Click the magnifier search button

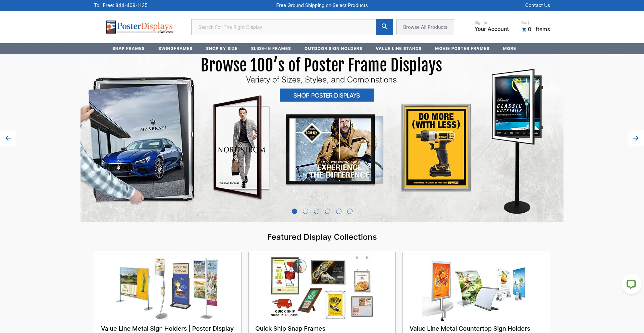[385, 27]
